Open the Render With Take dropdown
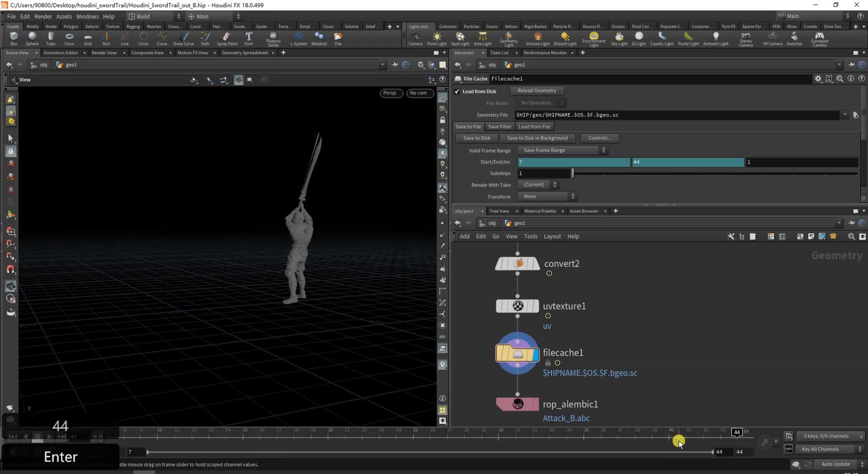 538,185
